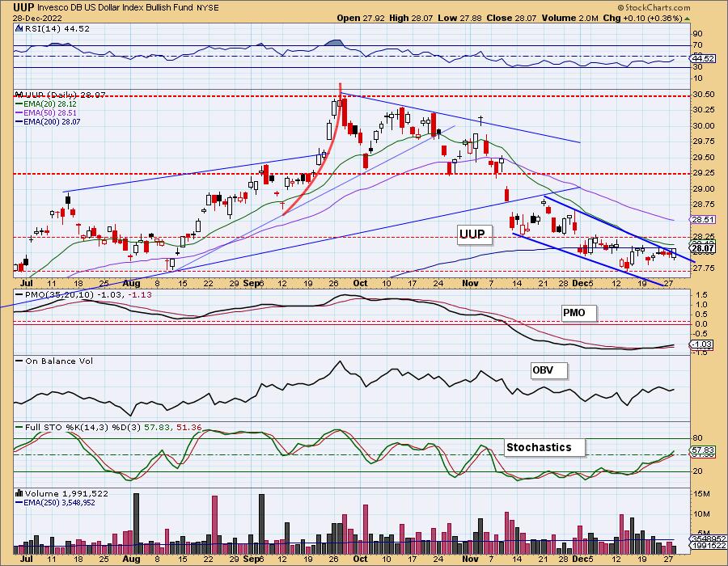Click the -1.03 PMO value tag

[702, 344]
